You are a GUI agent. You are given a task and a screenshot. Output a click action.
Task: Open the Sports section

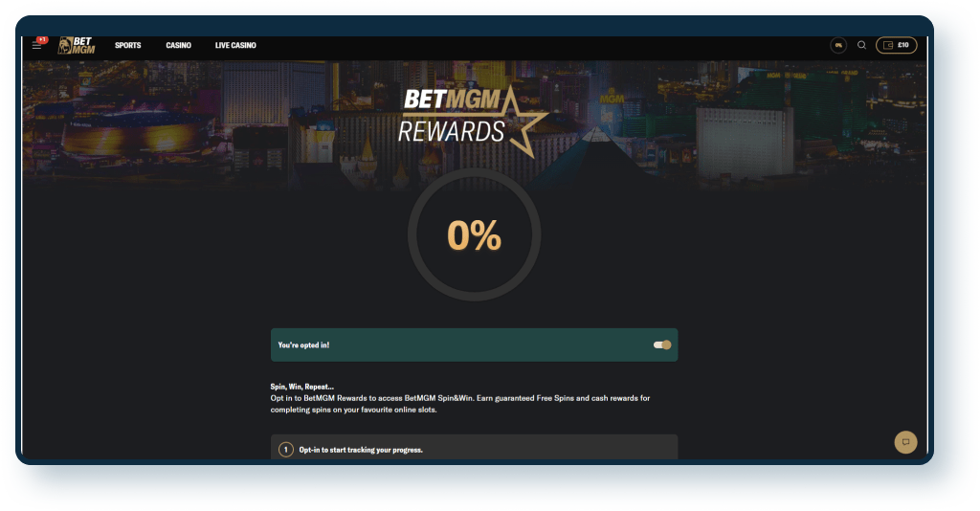click(127, 45)
